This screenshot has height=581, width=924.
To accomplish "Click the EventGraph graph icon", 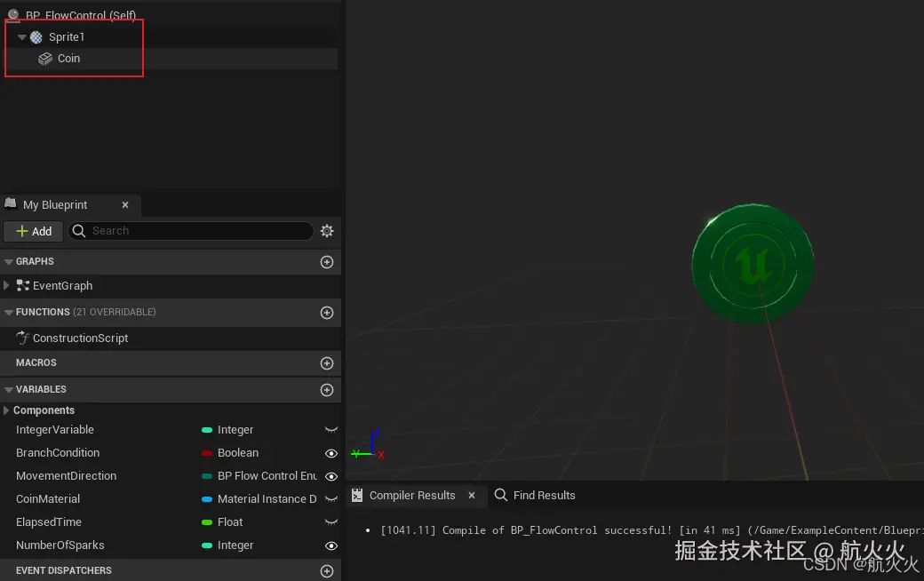I will click(x=23, y=286).
